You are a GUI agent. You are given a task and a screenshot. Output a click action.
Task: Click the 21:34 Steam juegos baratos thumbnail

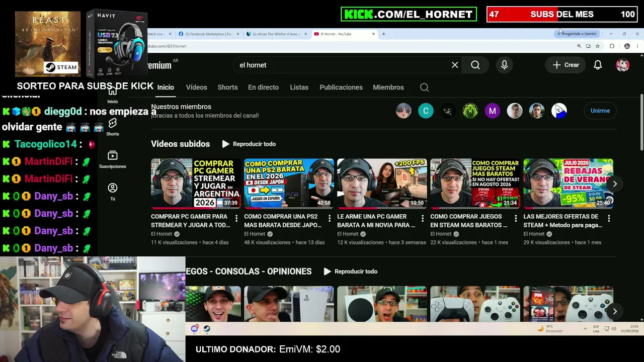pyautogui.click(x=475, y=184)
